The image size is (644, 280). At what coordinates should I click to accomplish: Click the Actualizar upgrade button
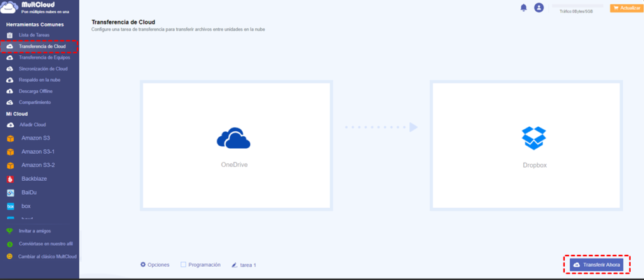627,8
